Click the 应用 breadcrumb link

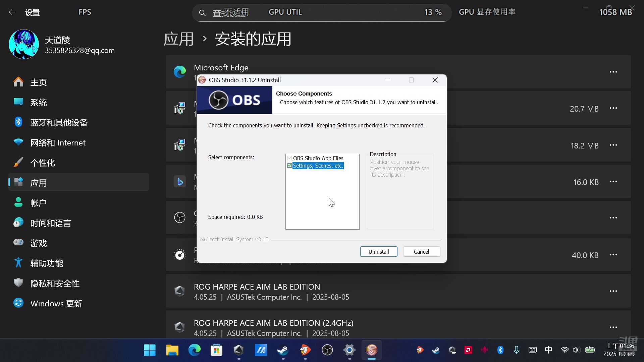(178, 39)
